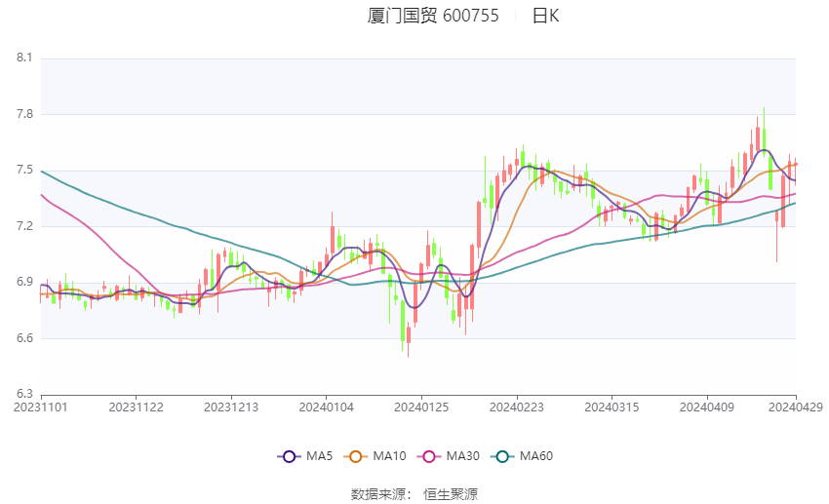The image size is (829, 504).
Task: Click the 8.1 y-axis value
Action: pos(24,58)
